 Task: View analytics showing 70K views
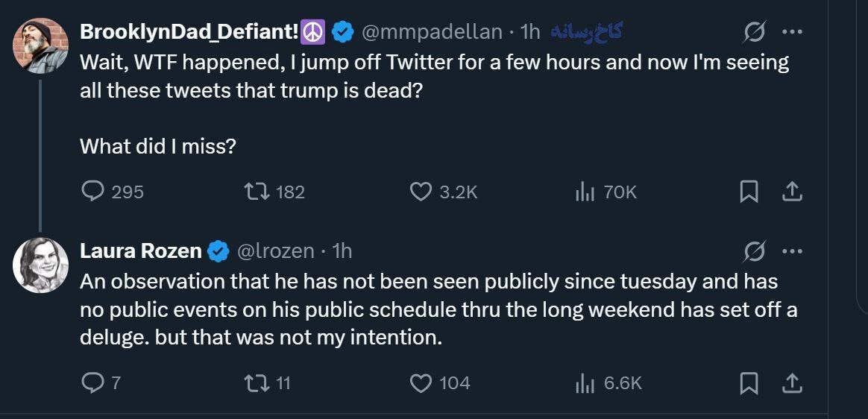(x=585, y=192)
